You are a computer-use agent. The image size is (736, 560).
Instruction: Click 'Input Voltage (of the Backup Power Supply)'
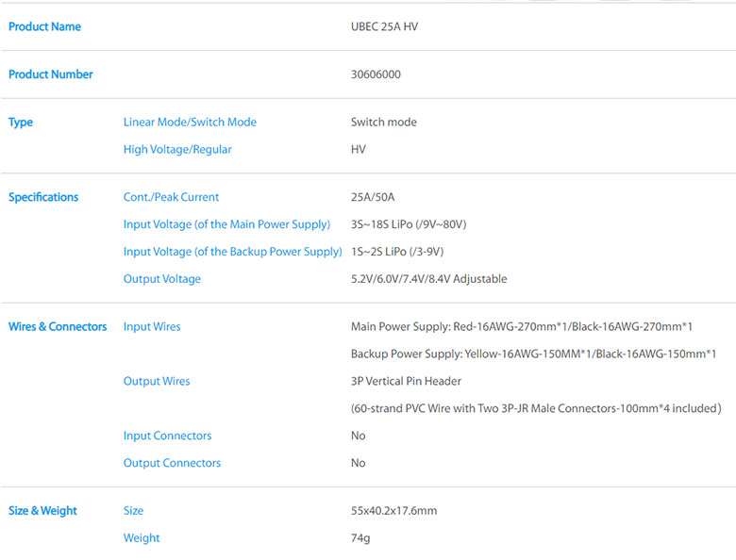tap(233, 252)
